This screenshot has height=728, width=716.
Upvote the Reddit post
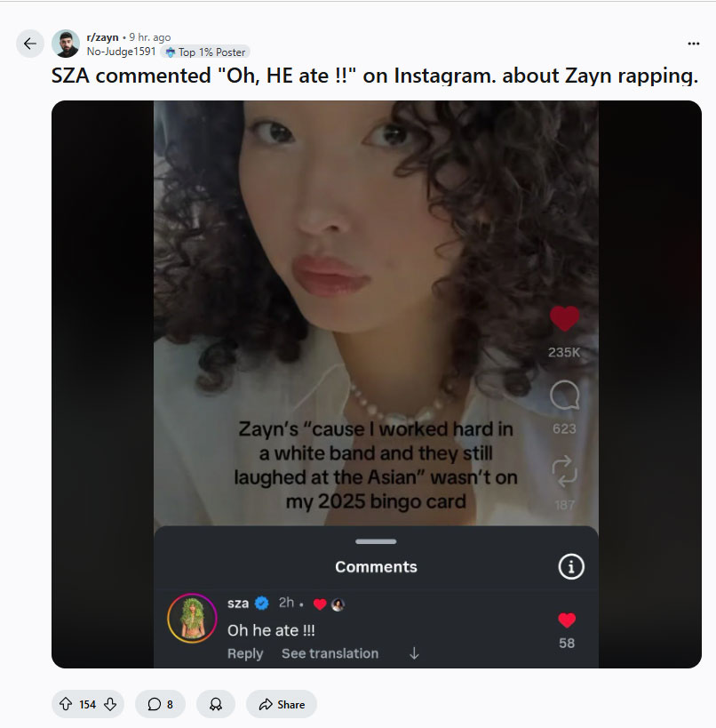[x=66, y=704]
